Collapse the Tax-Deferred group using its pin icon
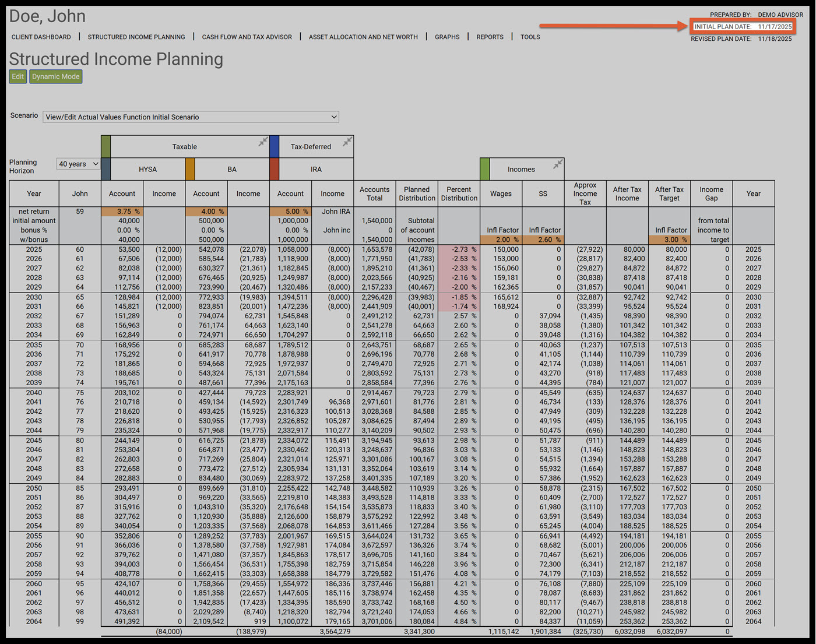Screen dimensions: 816x644 point(347,142)
